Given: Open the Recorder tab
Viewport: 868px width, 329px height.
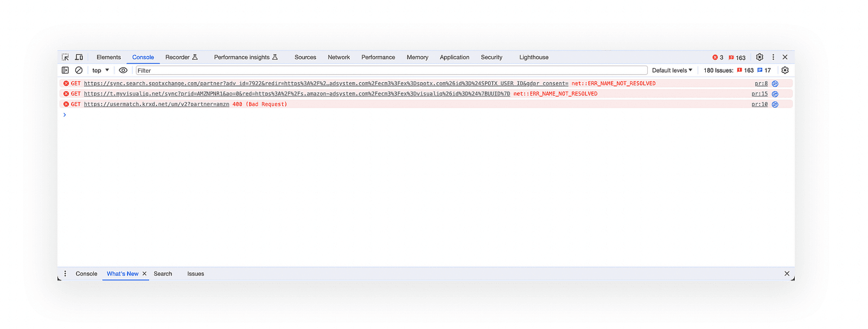Looking at the screenshot, I should pos(181,57).
